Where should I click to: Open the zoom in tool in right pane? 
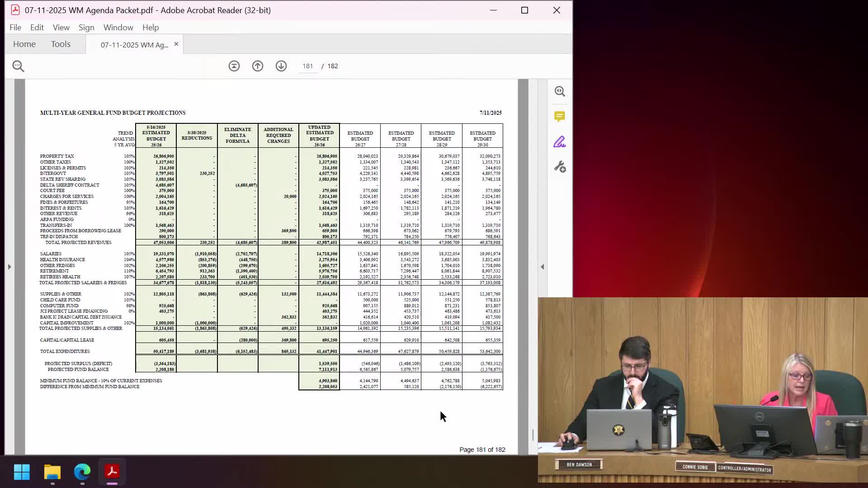click(560, 91)
